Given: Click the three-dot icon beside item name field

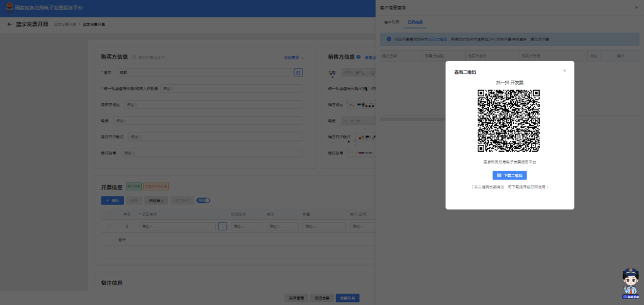Looking at the screenshot, I should 222,227.
